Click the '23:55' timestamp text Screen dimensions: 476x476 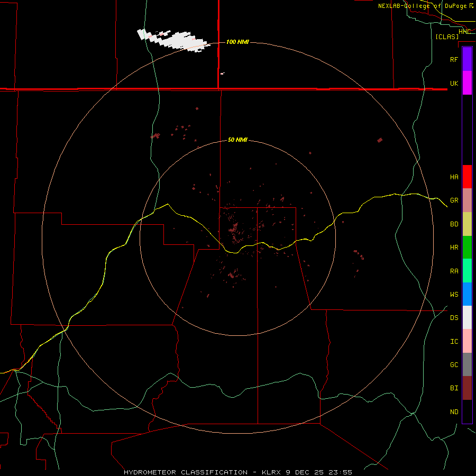340,472
